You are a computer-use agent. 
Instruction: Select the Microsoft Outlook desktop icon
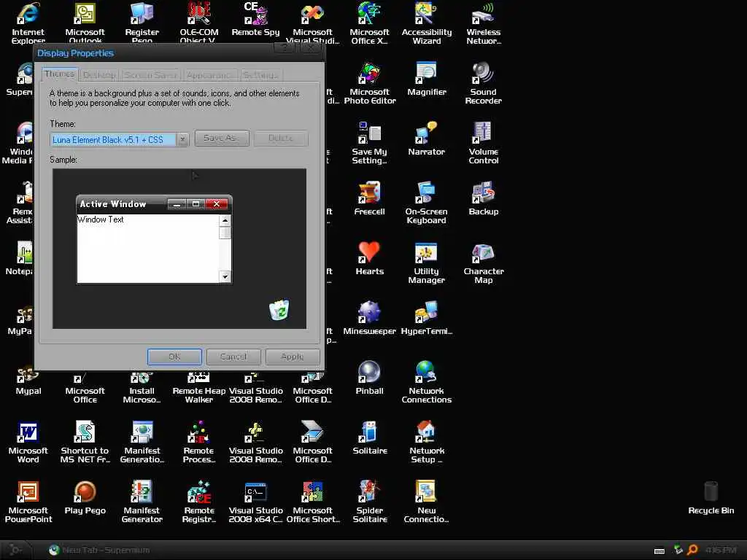(x=85, y=23)
